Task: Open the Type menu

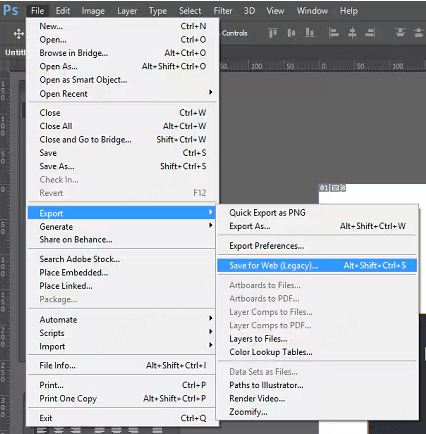Action: click(x=158, y=11)
